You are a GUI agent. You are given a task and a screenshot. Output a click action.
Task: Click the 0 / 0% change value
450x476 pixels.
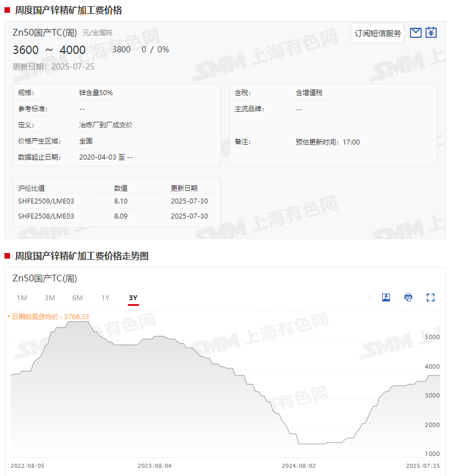[155, 49]
